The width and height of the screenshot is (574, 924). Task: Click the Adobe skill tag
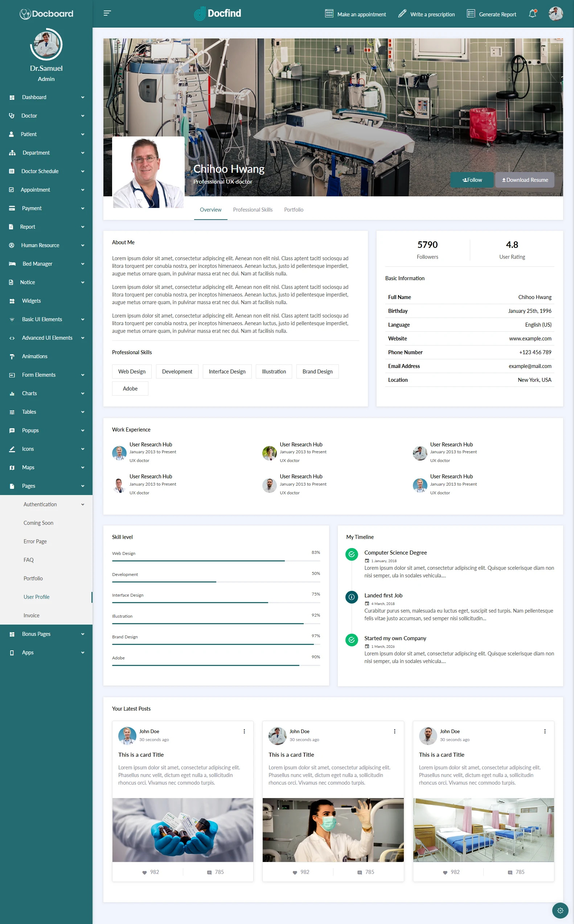(x=130, y=388)
